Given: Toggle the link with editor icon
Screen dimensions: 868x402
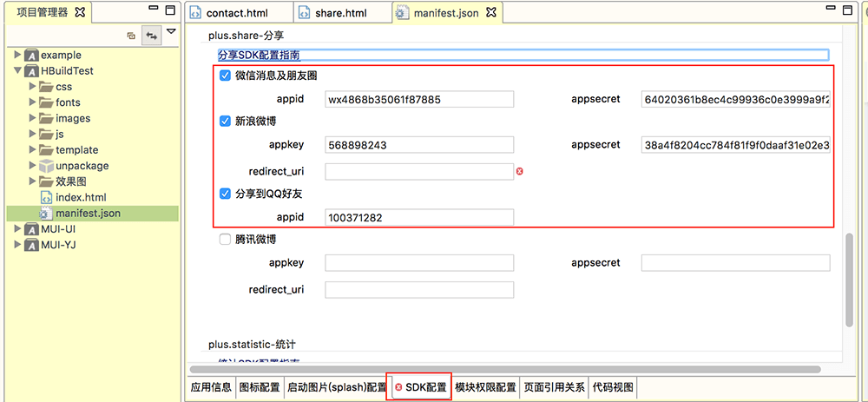Looking at the screenshot, I should tap(152, 36).
